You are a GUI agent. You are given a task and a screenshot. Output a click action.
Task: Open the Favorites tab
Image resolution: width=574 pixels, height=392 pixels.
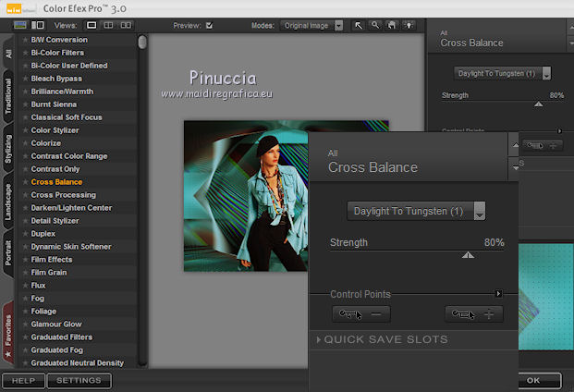pyautogui.click(x=8, y=332)
